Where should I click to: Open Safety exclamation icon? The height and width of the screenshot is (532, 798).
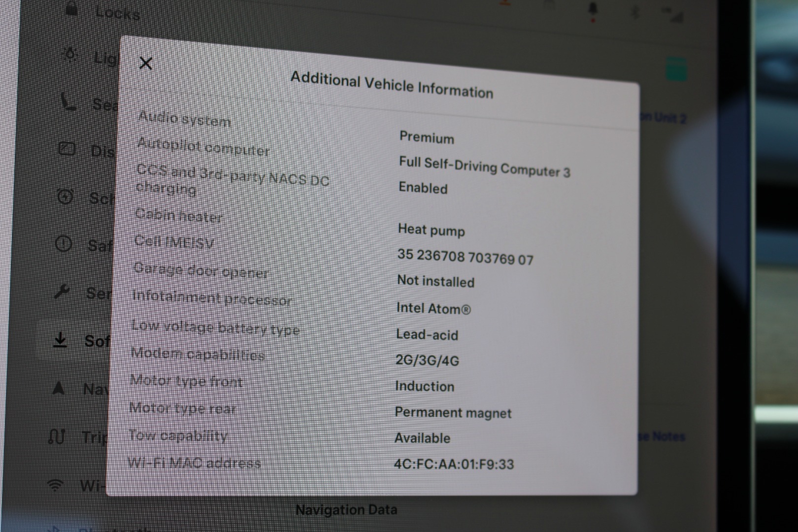pyautogui.click(x=64, y=243)
